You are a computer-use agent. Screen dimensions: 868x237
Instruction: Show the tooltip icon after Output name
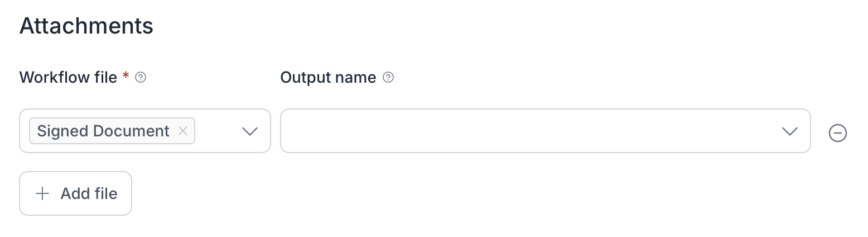click(x=389, y=78)
